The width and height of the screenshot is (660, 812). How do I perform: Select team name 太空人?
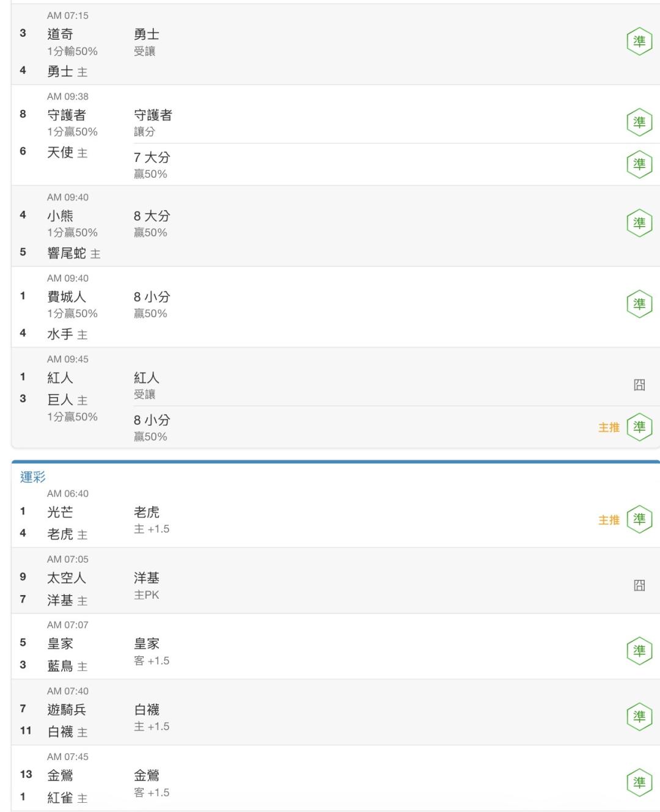[67, 578]
